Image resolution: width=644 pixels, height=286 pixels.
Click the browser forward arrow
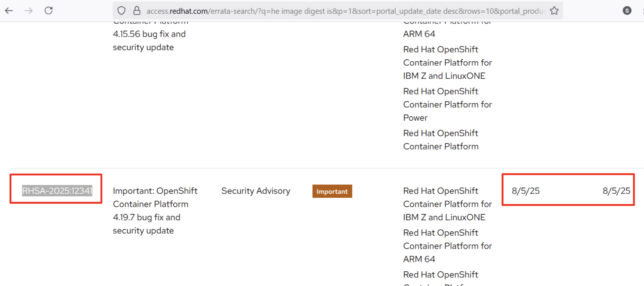coord(29,11)
